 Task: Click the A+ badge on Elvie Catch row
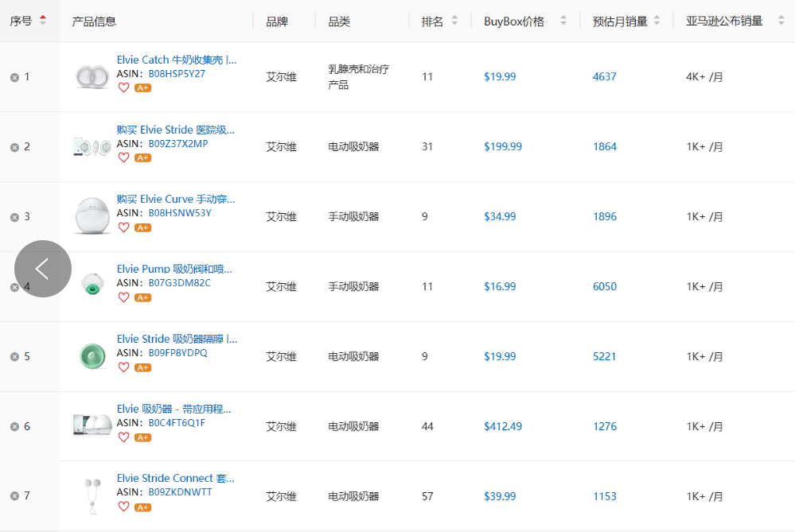[142, 88]
